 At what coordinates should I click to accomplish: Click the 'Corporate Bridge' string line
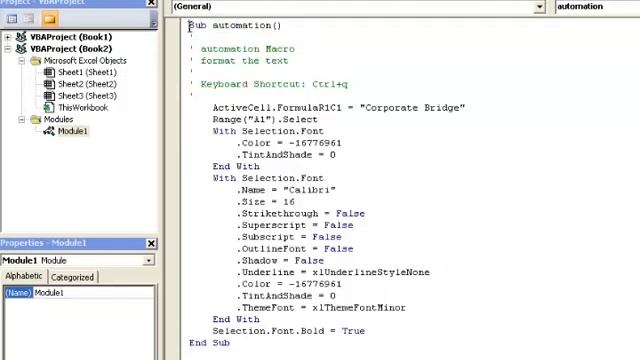[338, 108]
